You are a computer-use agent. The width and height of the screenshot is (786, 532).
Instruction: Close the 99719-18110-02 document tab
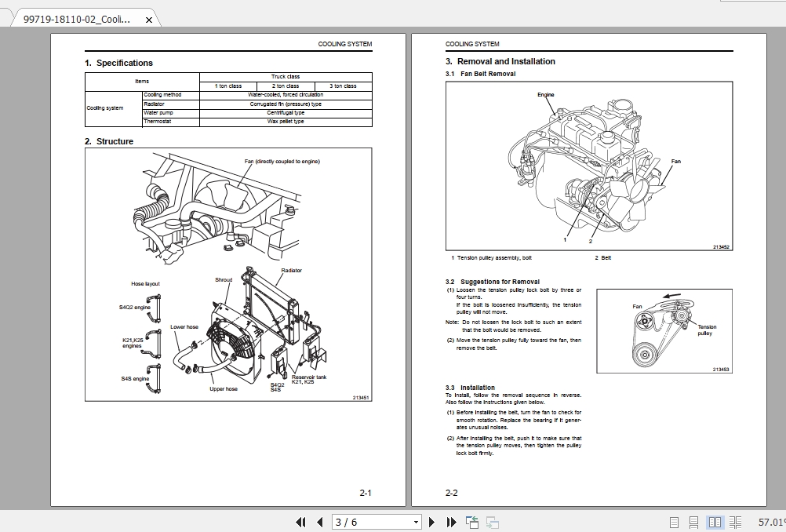(148, 20)
